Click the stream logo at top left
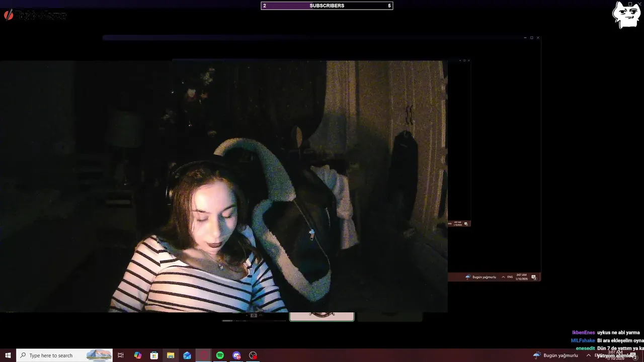644x362 pixels. (35, 15)
